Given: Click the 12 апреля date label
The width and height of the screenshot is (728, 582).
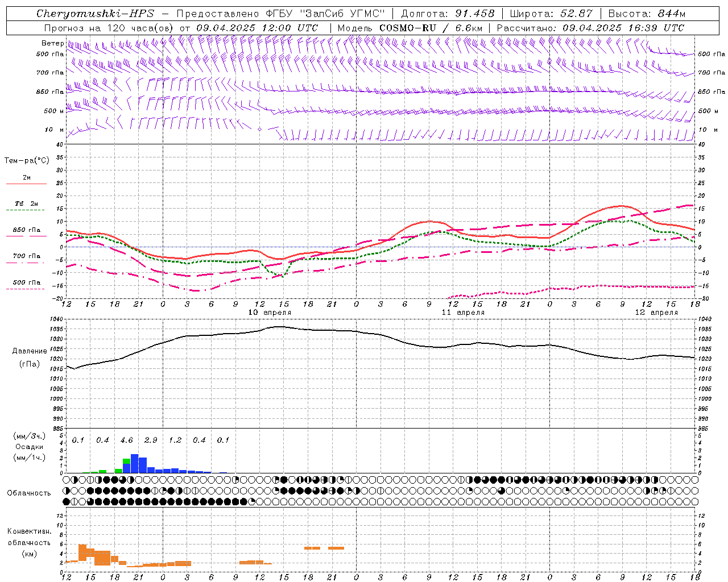Looking at the screenshot, I should pos(656,313).
